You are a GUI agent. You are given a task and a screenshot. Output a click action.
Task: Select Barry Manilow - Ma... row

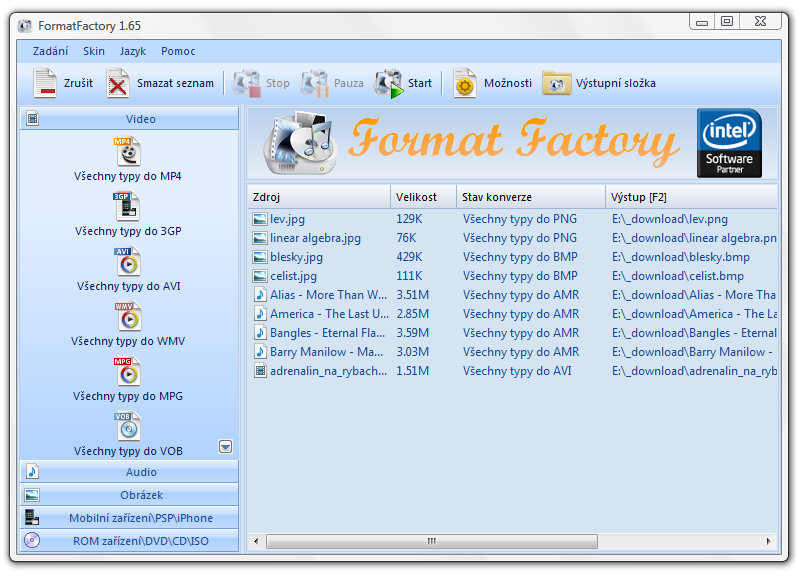click(x=513, y=352)
